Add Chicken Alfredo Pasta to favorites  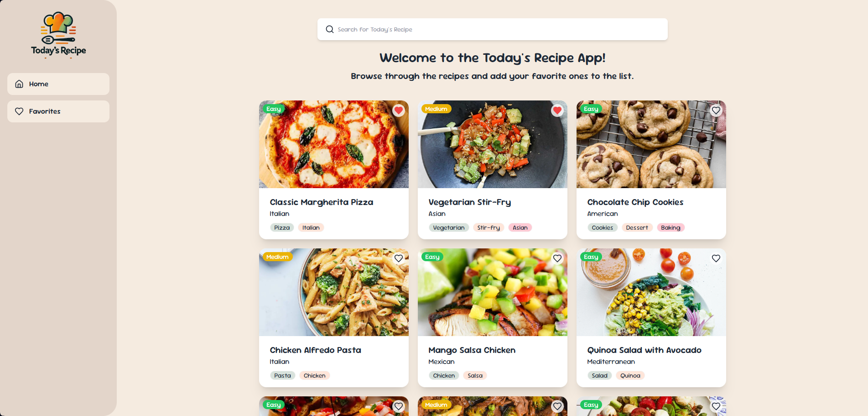click(399, 258)
